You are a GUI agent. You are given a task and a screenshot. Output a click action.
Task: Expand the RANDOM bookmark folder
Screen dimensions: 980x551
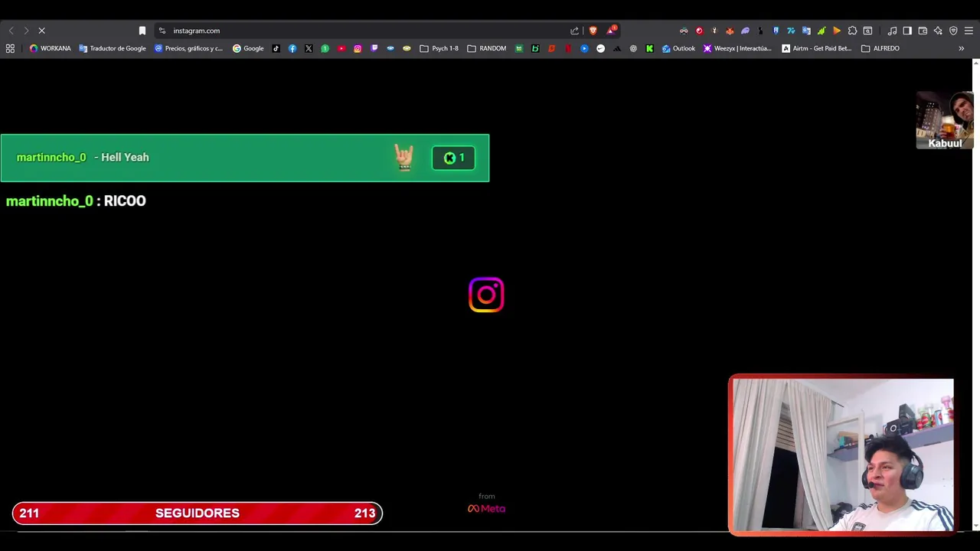pyautogui.click(x=487, y=48)
